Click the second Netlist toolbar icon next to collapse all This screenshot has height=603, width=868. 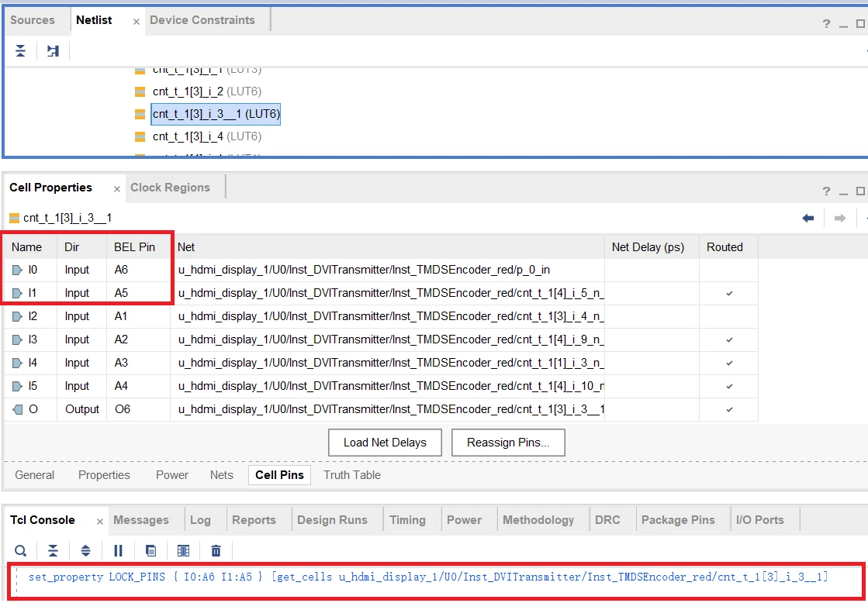click(53, 51)
